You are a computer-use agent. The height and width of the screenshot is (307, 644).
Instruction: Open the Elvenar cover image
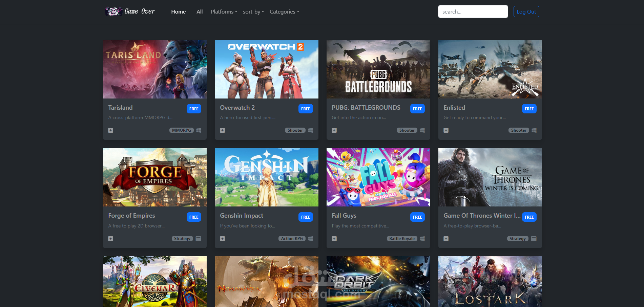[155, 282]
